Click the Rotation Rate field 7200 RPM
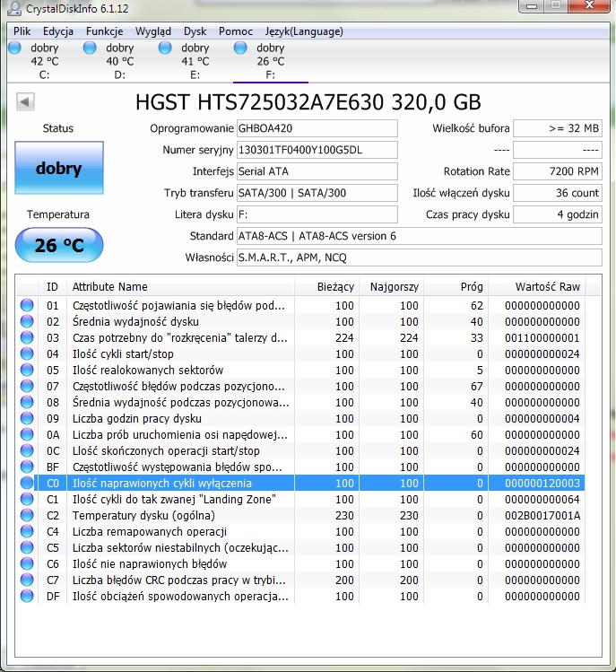Screen dimensions: 616x672 click(x=558, y=171)
